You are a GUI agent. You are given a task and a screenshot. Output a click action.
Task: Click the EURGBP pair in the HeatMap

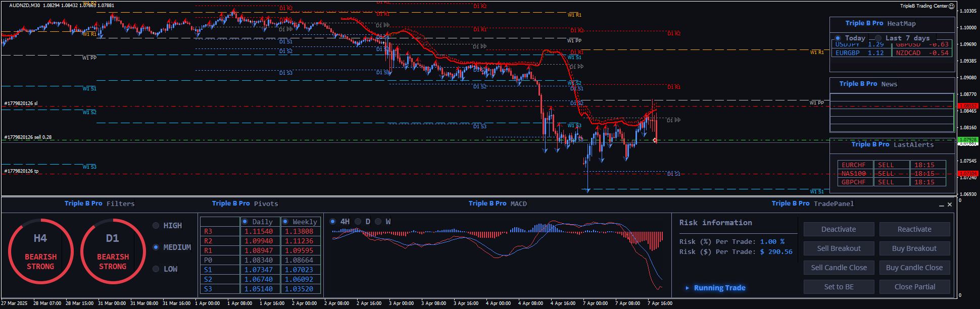(848, 53)
